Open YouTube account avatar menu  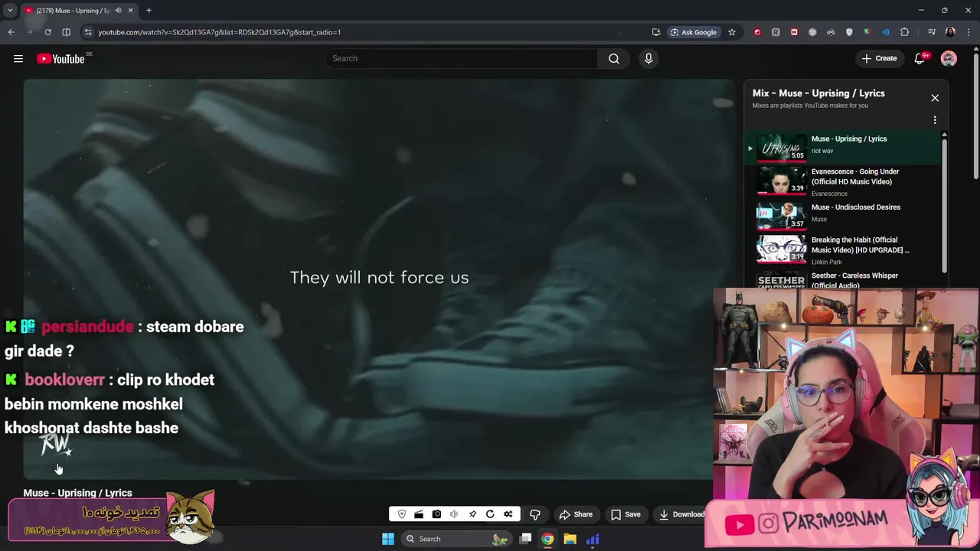(949, 59)
